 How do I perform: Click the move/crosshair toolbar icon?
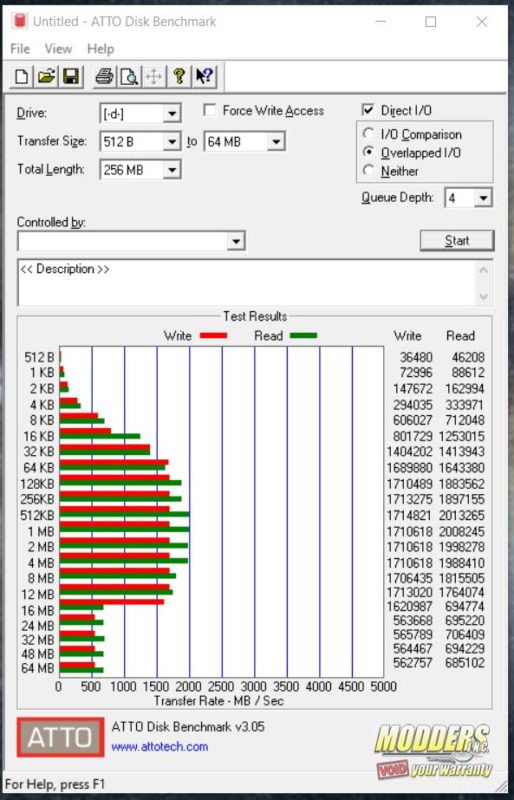click(x=154, y=77)
